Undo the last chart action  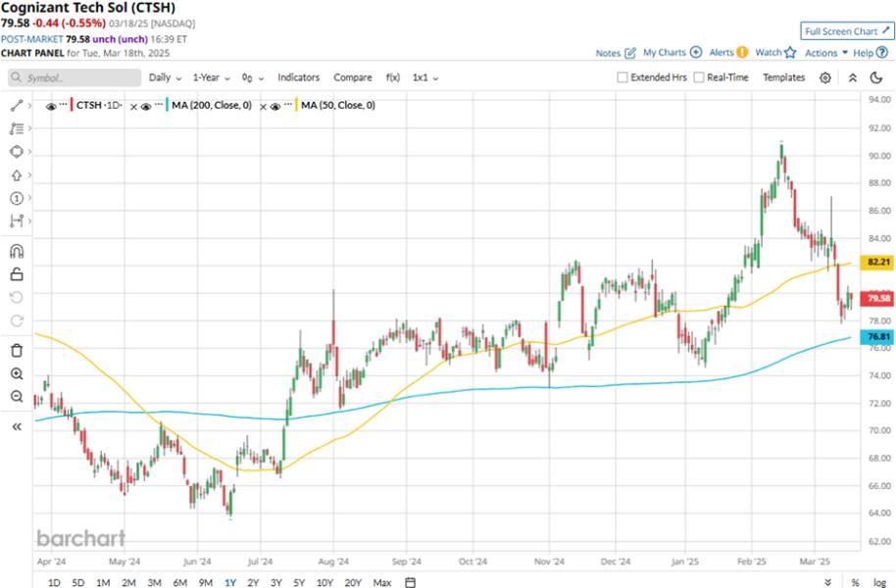pyautogui.click(x=17, y=297)
